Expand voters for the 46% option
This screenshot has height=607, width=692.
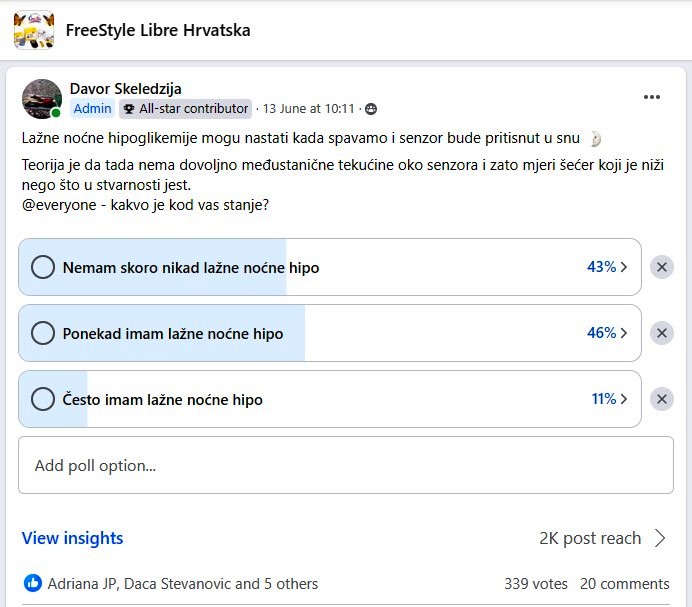607,332
